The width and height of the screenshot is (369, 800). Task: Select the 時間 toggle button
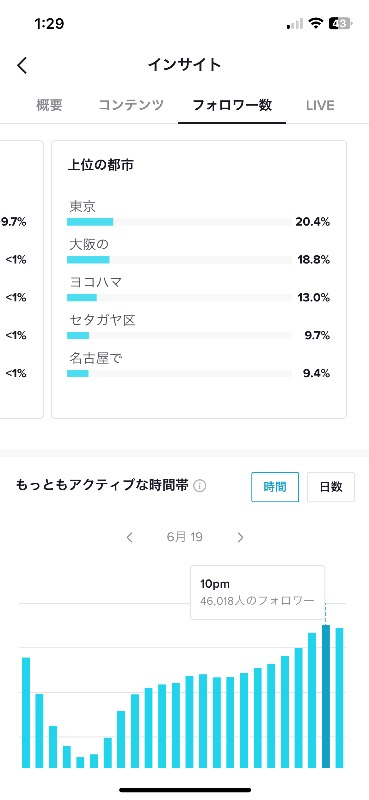point(275,487)
